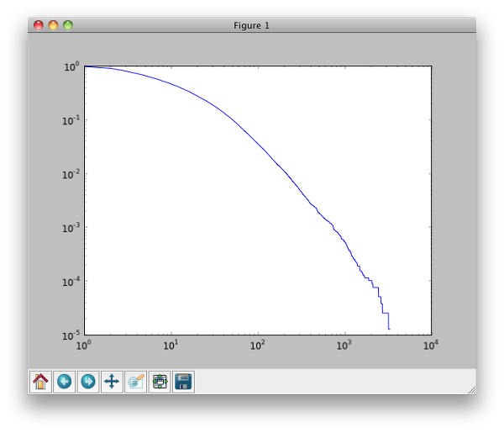Screen dimensions: 504x433
Task: Click the window resize grip corner
Action: 472,390
